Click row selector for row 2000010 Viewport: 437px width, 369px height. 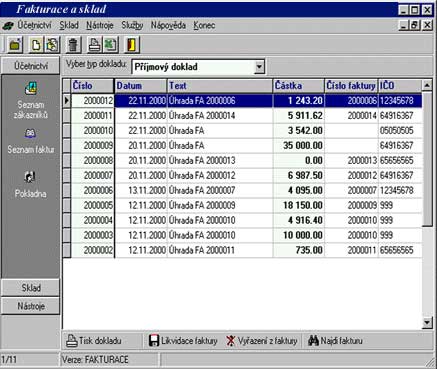pyautogui.click(x=67, y=130)
